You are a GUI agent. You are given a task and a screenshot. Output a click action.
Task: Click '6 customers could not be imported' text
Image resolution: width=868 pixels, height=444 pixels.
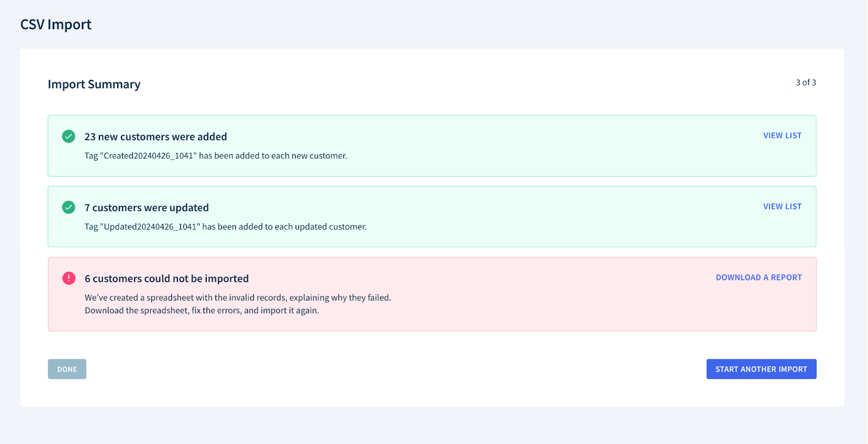[x=167, y=278]
